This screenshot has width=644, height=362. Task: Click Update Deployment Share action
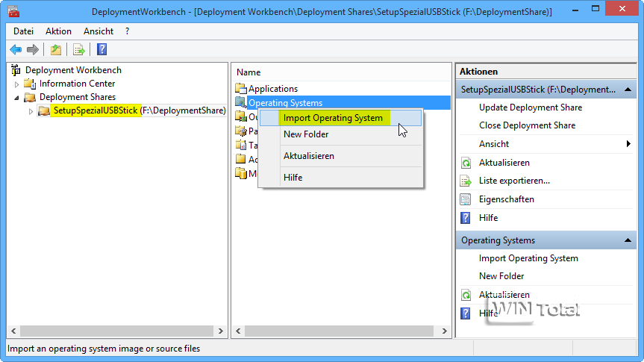point(531,107)
